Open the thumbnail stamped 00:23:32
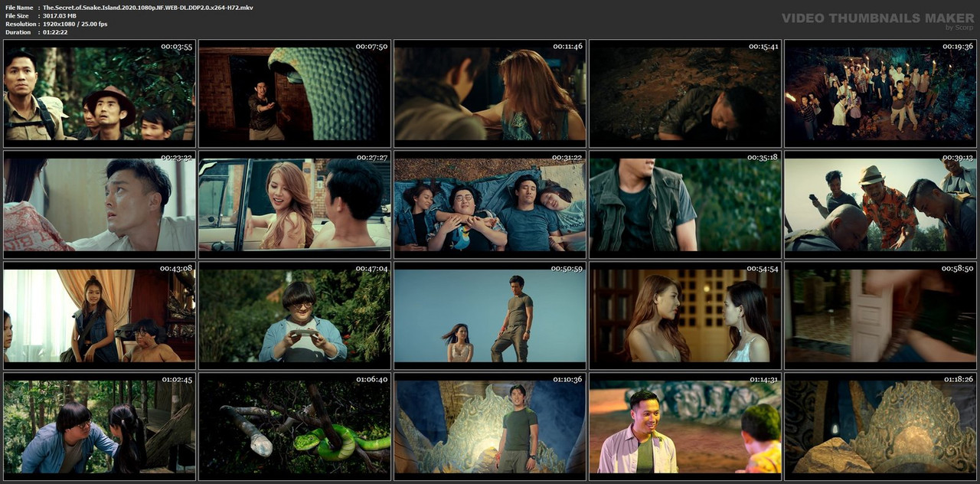This screenshot has height=484, width=980. point(100,204)
